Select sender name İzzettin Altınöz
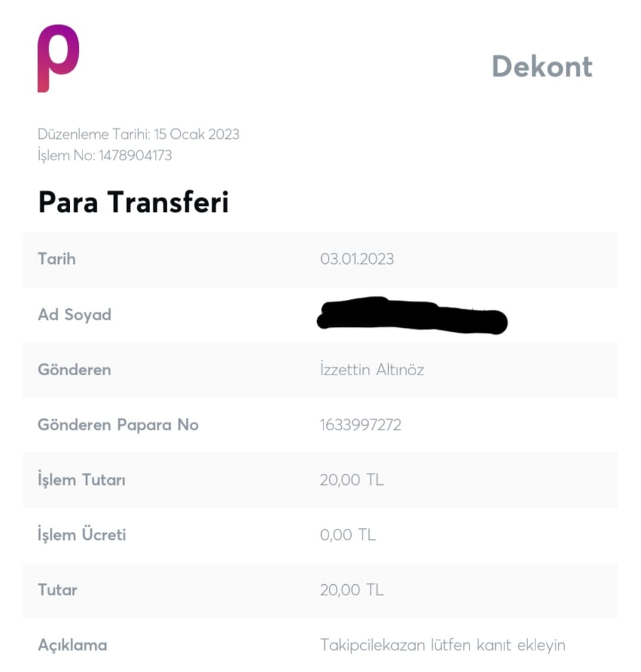This screenshot has height=672, width=641. [372, 370]
